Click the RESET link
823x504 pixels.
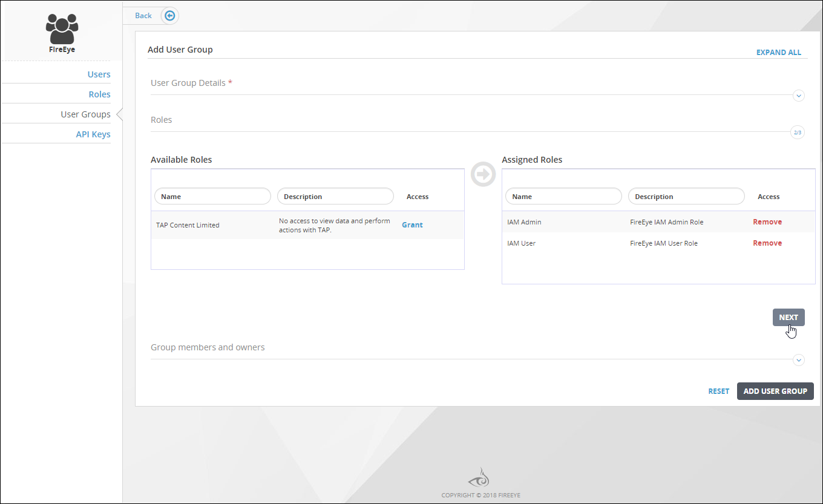pyautogui.click(x=719, y=391)
